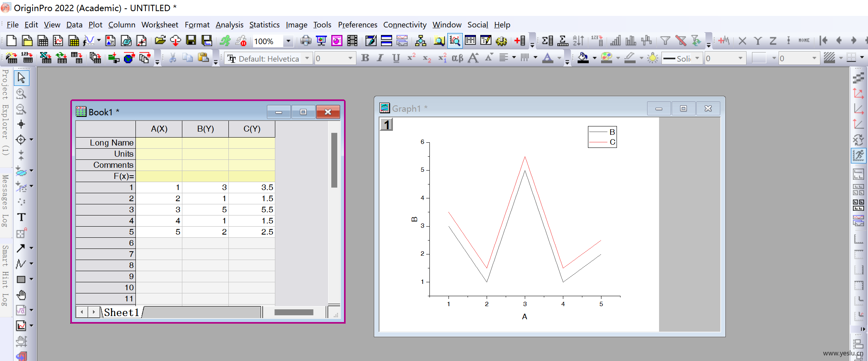
Task: Open the Analysis menu
Action: tap(230, 25)
